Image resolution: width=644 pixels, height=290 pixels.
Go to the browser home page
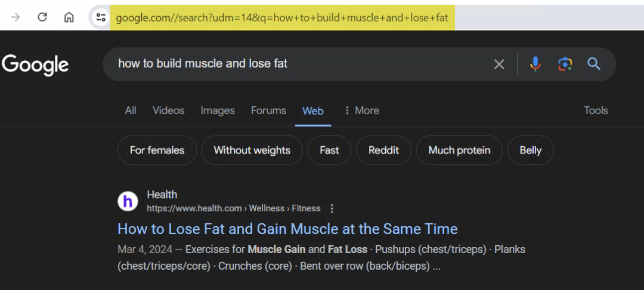69,17
